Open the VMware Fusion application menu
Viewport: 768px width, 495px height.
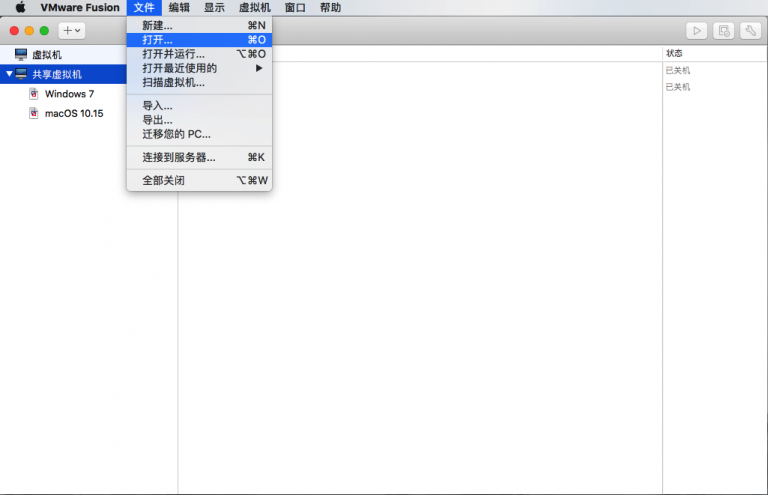[80, 7]
